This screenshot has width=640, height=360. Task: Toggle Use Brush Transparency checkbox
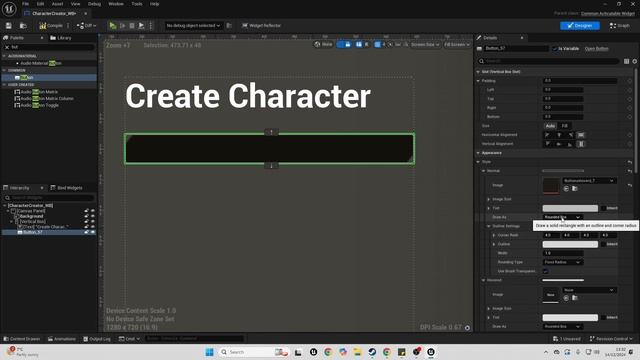545,271
